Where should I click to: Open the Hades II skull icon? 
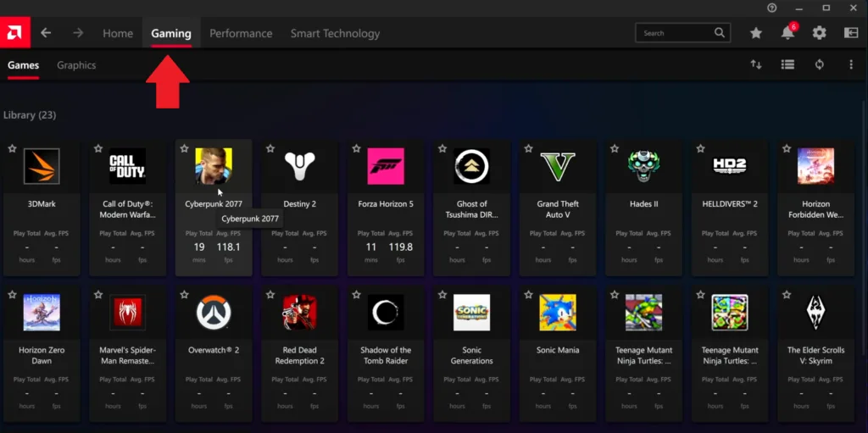coord(644,166)
